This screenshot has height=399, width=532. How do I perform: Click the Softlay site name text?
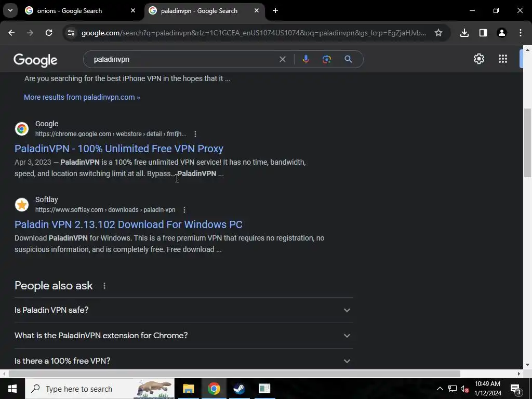point(46,200)
